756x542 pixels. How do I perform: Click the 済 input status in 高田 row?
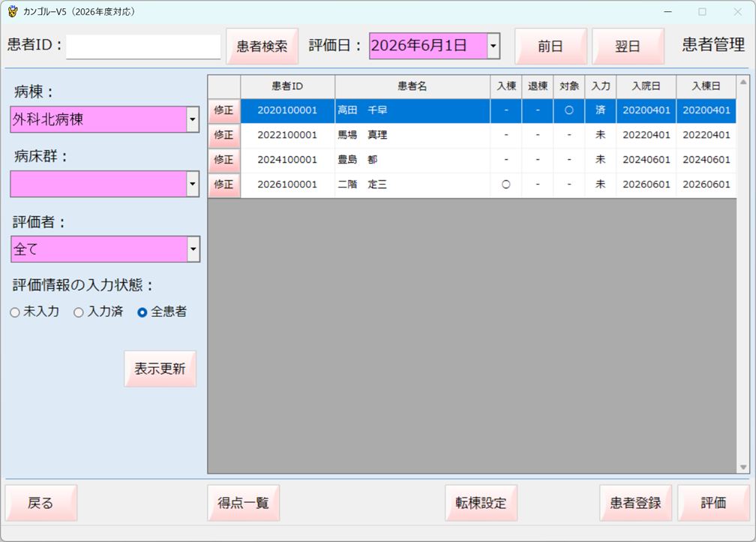[x=600, y=110]
